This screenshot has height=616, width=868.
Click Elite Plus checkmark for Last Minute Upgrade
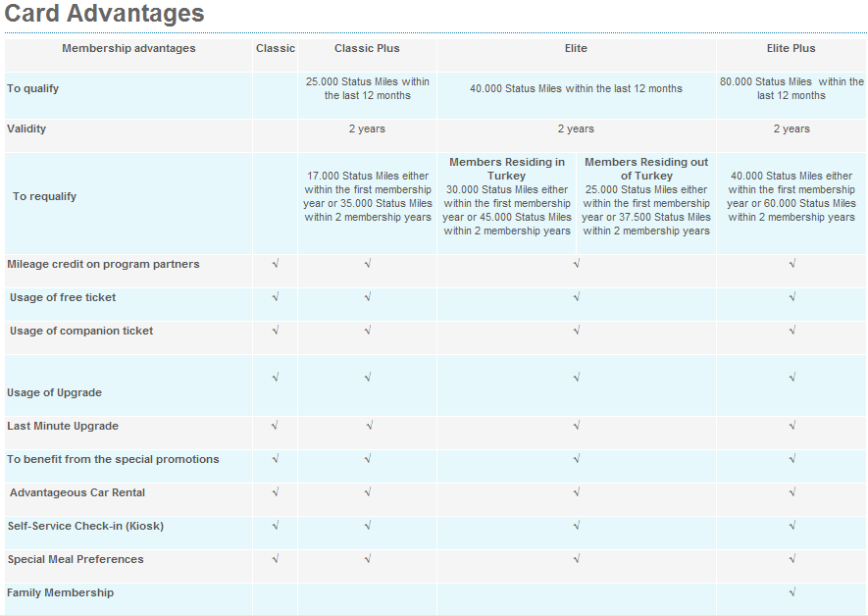792,426
